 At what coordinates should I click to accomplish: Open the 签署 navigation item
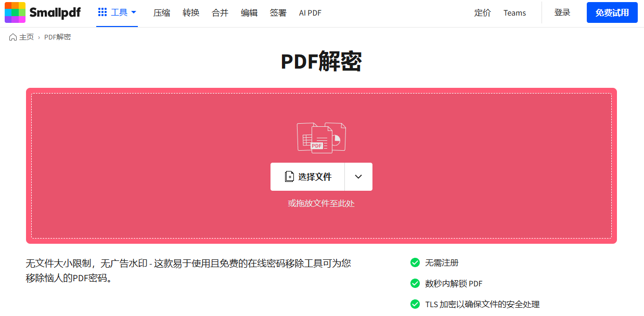point(278,13)
